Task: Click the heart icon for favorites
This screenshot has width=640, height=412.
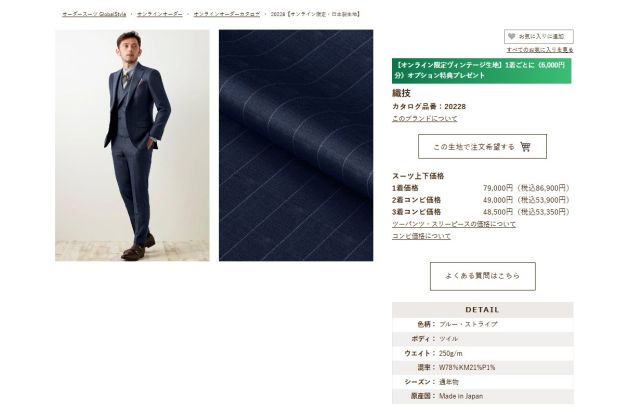Action: pyautogui.click(x=511, y=36)
